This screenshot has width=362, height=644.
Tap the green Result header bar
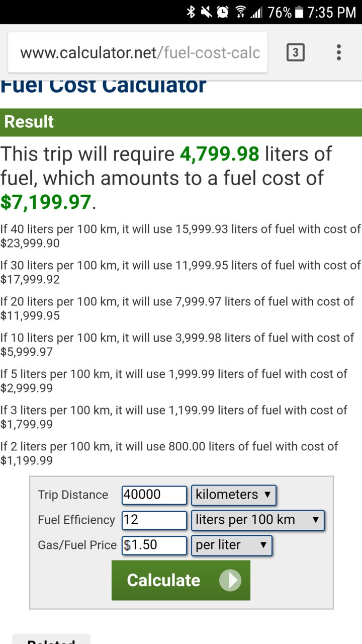coord(181,122)
